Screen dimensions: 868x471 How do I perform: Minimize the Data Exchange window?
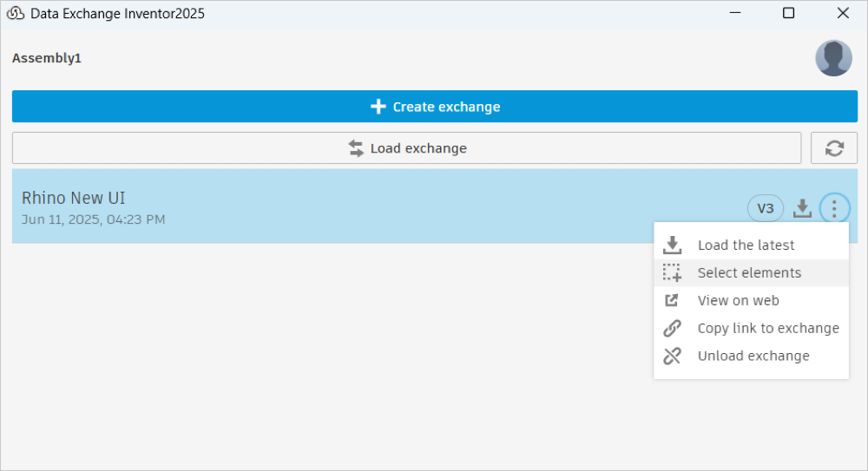[x=735, y=13]
